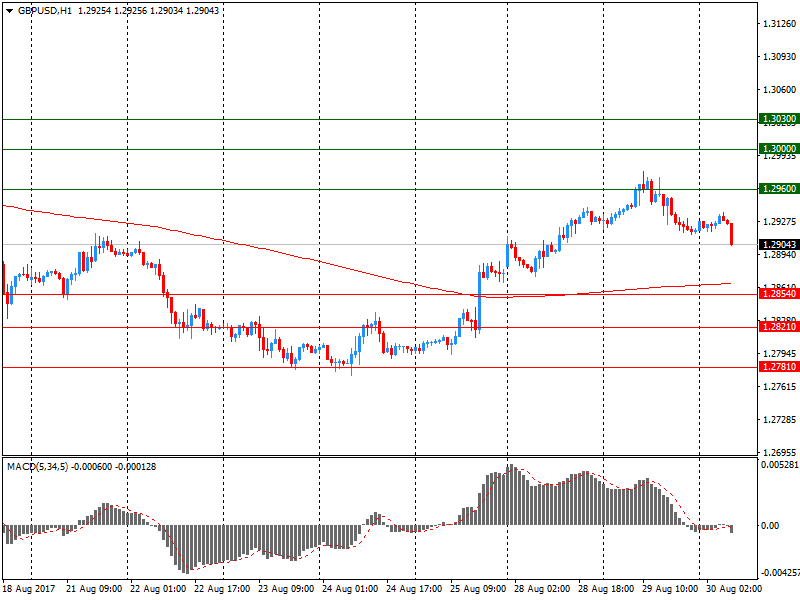Click the 21 Aug 09:00 time label
The height and width of the screenshot is (600, 800).
pos(94,589)
